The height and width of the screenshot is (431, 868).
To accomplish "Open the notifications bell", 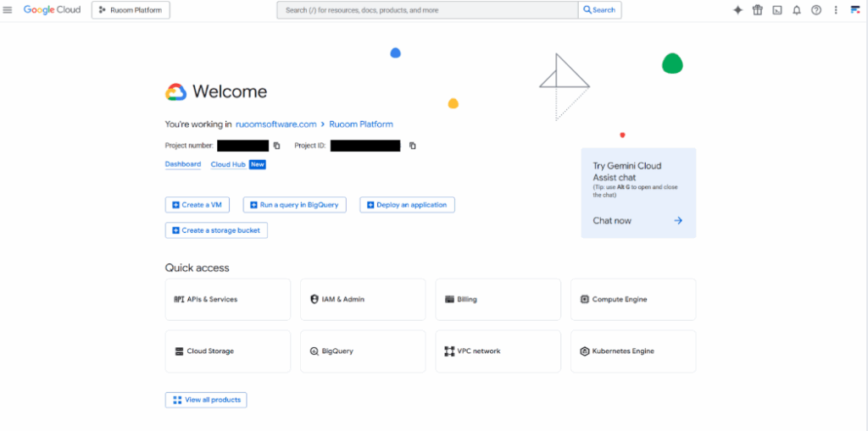I will pos(796,10).
